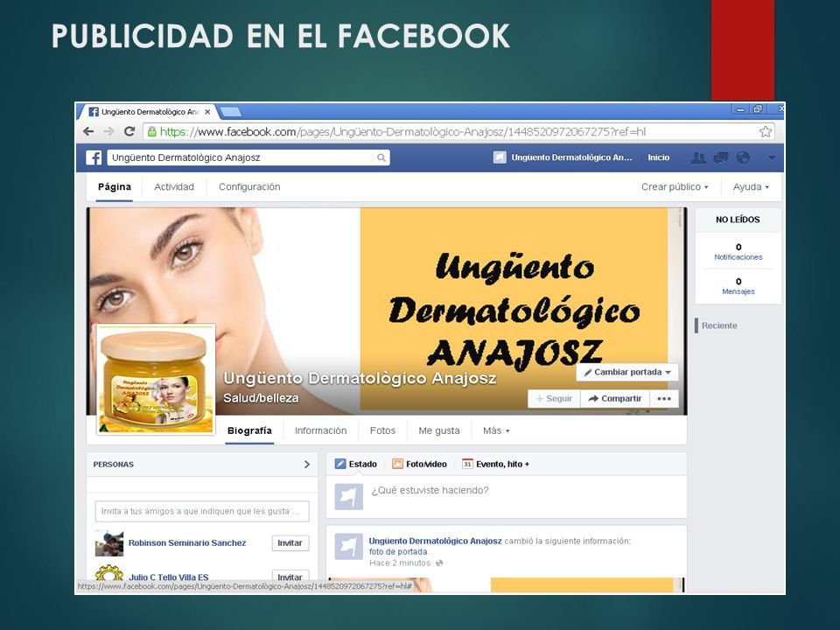This screenshot has height=630, width=840.
Task: Click the browser forward arrow
Action: [108, 131]
